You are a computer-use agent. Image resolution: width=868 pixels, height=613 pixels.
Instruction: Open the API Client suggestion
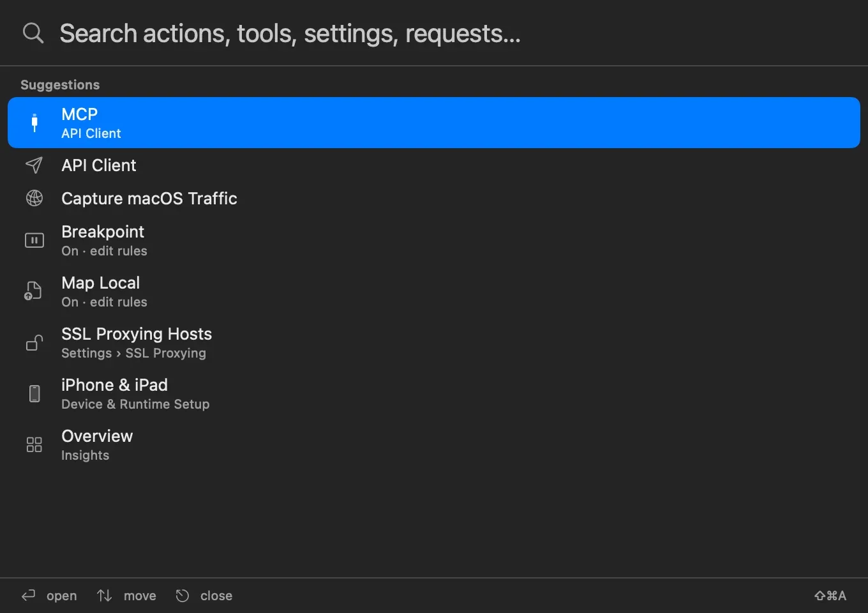[434, 165]
